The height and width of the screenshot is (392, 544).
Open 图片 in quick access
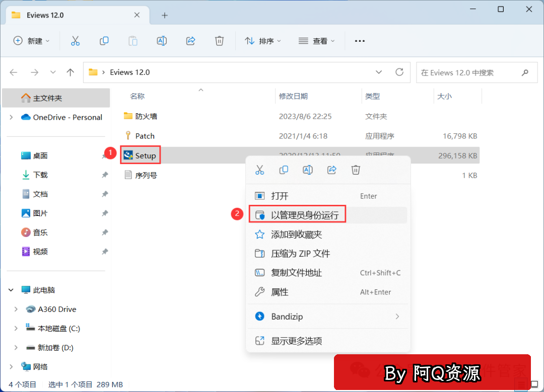click(x=40, y=213)
